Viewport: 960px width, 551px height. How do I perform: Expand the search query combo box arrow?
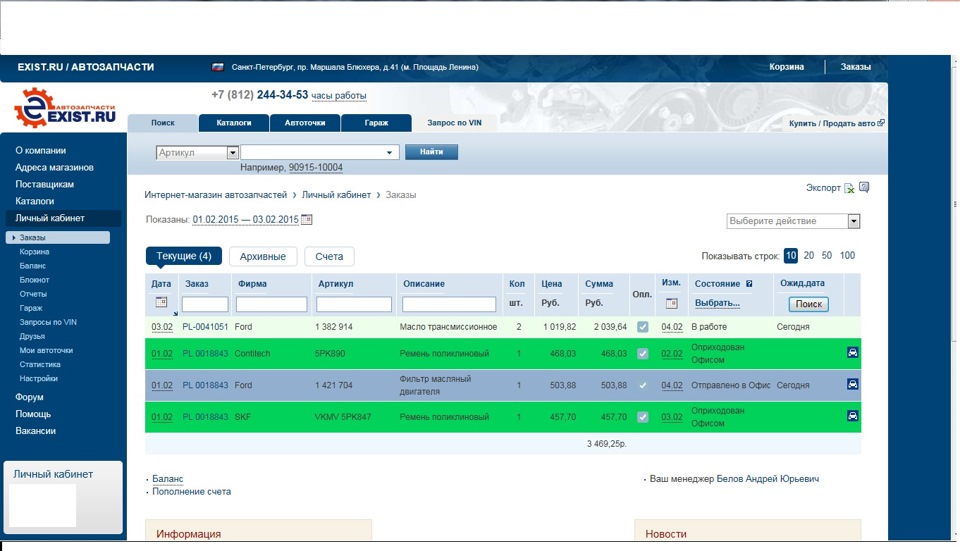[389, 152]
